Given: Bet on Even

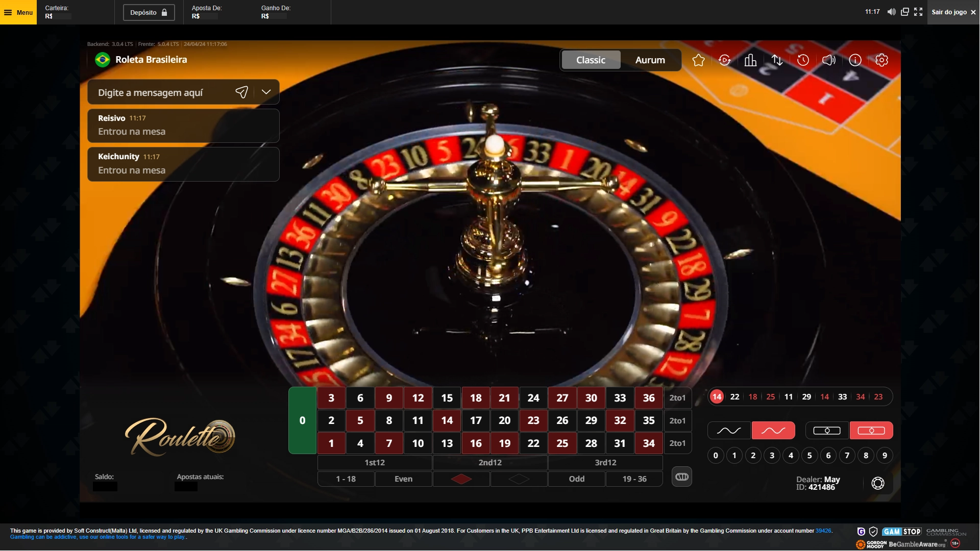Looking at the screenshot, I should pos(404,479).
